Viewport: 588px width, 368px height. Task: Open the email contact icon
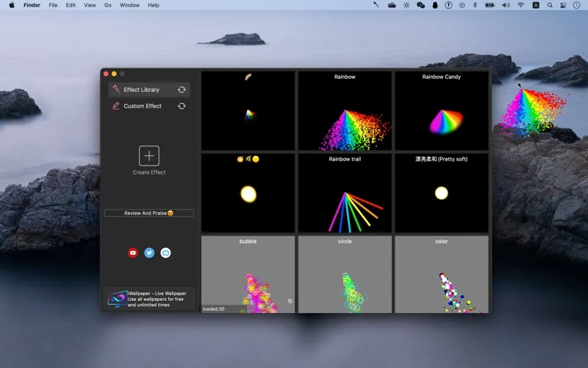point(166,252)
